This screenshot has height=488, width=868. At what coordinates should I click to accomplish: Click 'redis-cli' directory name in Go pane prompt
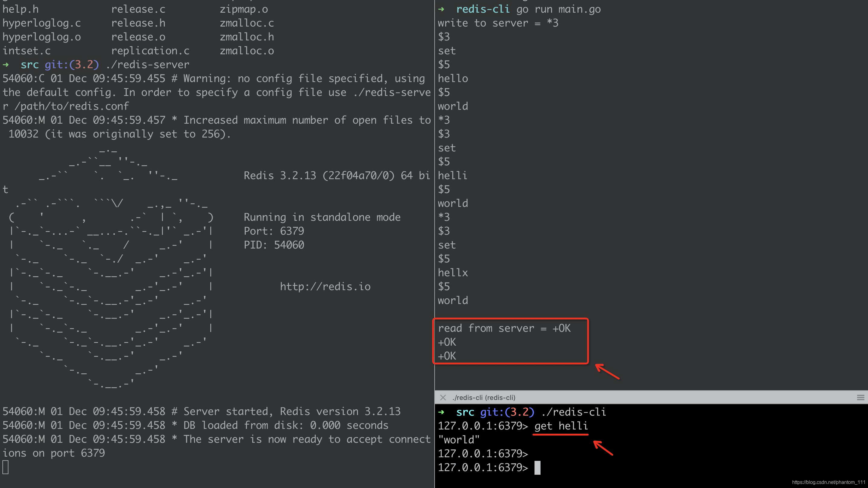[483, 9]
